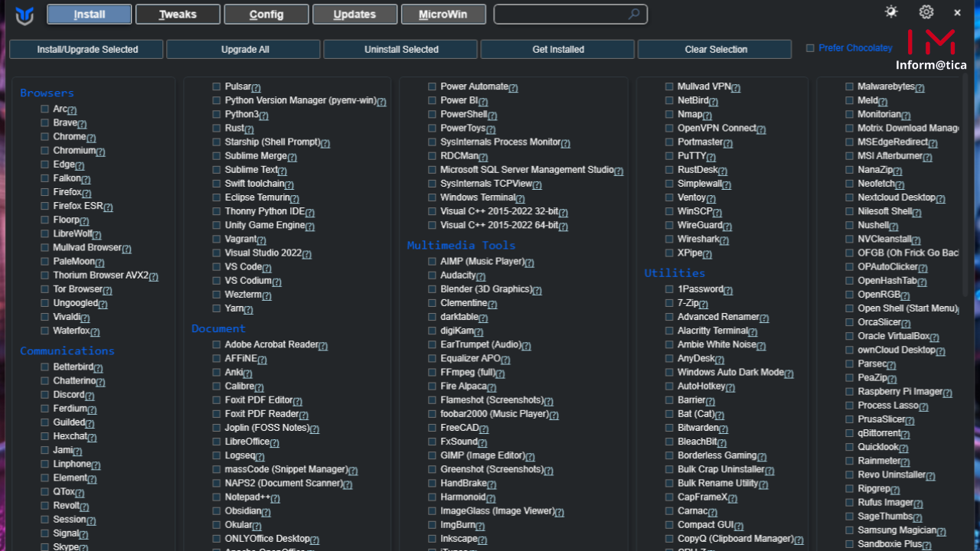Click the magnifier icon in the search box
This screenshot has height=551, width=980.
tap(634, 14)
